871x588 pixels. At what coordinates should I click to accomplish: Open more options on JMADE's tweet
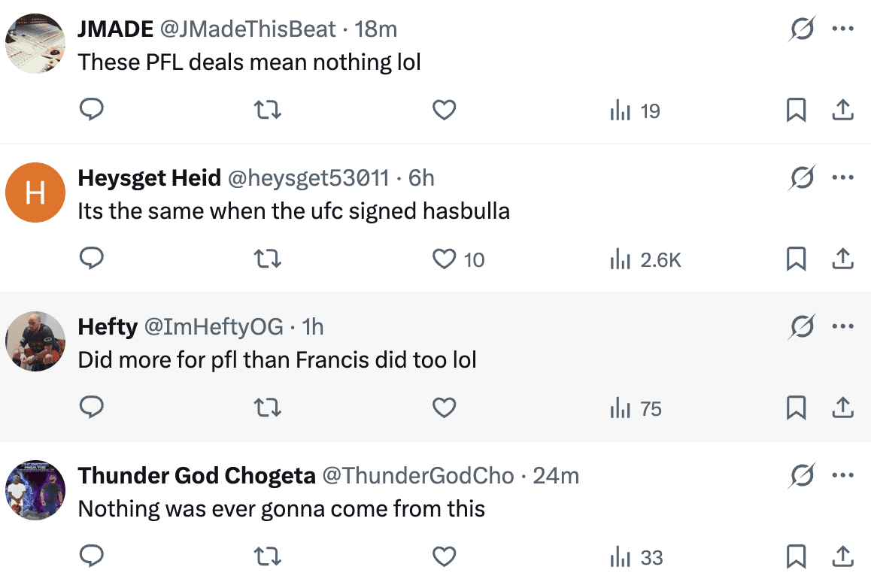tap(842, 29)
